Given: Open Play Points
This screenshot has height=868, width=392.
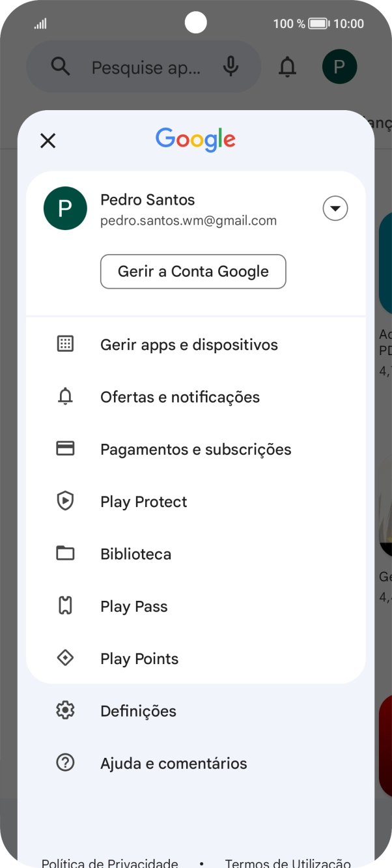Looking at the screenshot, I should click(x=139, y=658).
